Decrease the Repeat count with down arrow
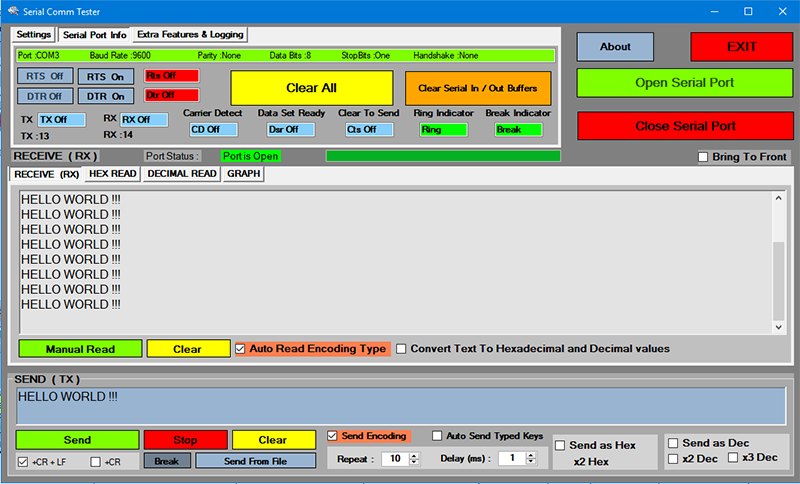The width and height of the screenshot is (800, 484). (x=414, y=462)
